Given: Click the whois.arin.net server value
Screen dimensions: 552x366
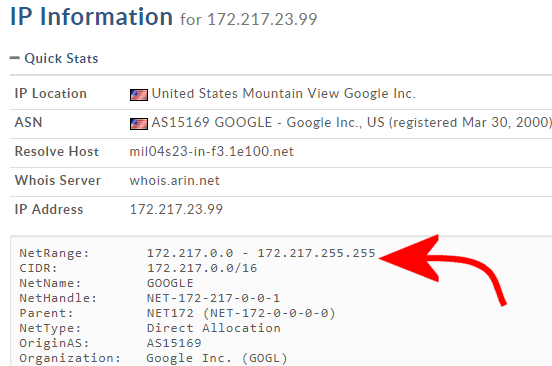Looking at the screenshot, I should (174, 181).
